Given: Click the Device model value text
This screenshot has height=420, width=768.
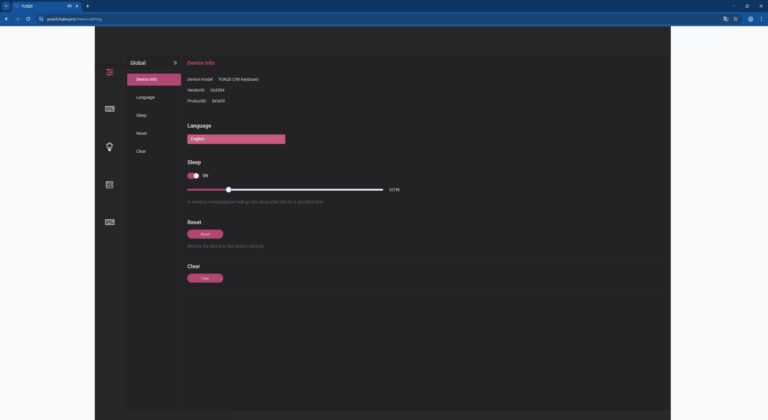Looking at the screenshot, I should pos(239,79).
